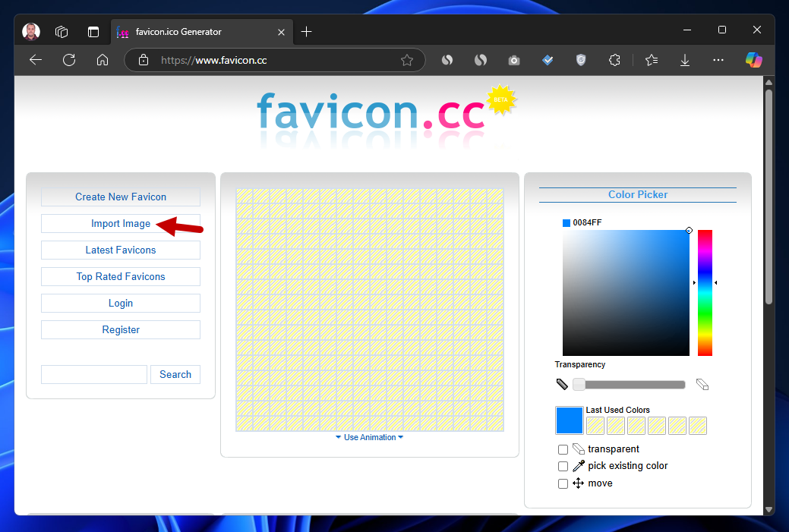Click the Search button
The image size is (789, 532).
point(175,375)
